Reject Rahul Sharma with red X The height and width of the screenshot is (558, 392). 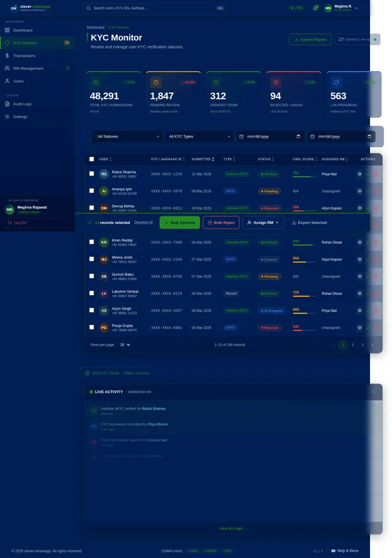point(376,174)
